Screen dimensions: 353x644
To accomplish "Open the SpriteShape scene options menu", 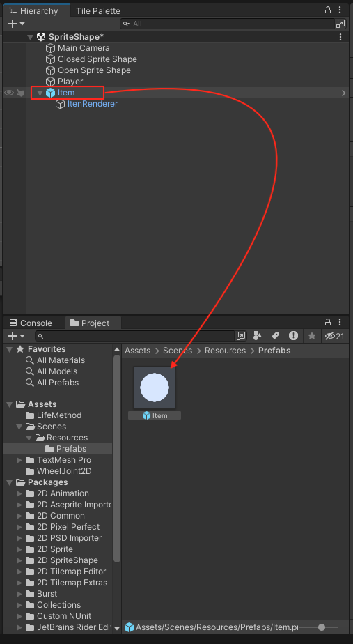I will coord(340,37).
